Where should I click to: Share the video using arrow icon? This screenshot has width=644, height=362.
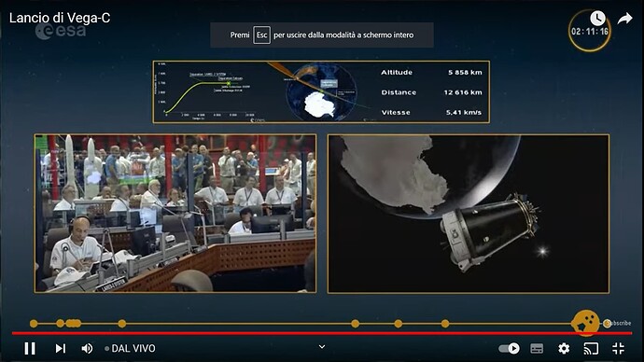click(624, 19)
